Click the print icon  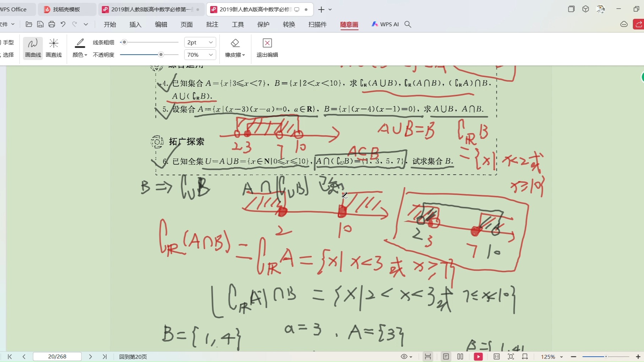pyautogui.click(x=52, y=24)
